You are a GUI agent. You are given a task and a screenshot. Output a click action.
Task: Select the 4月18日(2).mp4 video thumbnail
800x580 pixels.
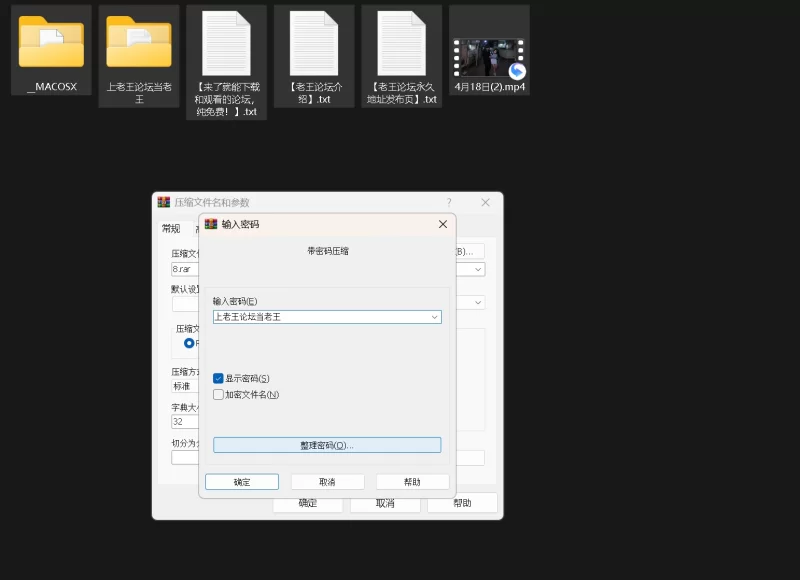[x=489, y=58]
